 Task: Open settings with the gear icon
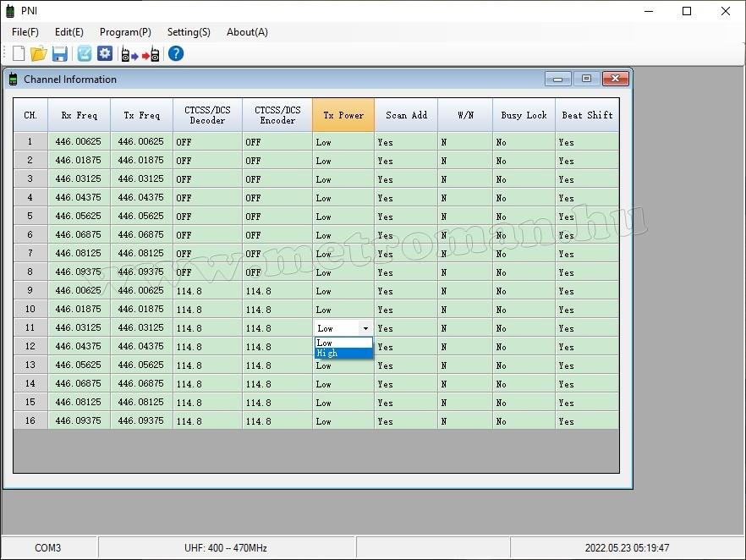click(x=105, y=54)
